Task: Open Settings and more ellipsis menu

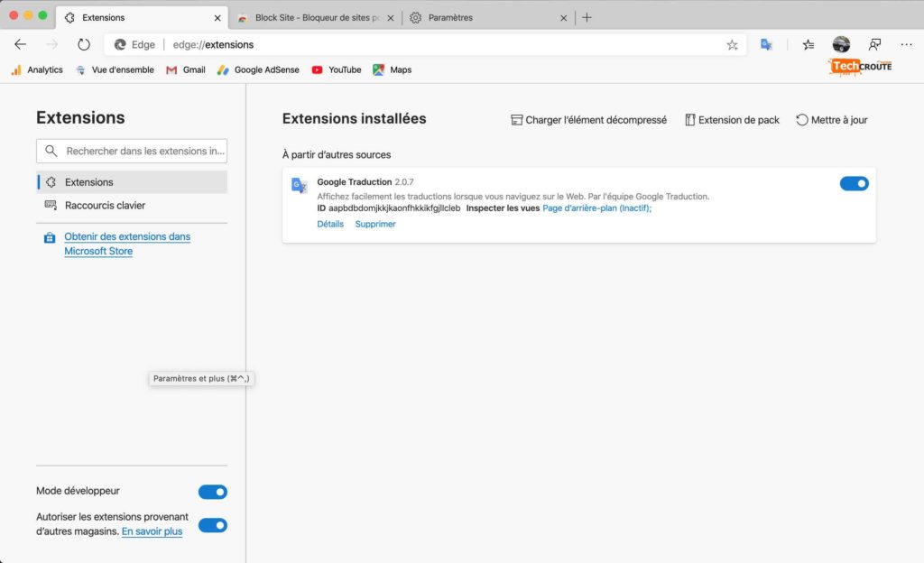Action: (x=906, y=44)
